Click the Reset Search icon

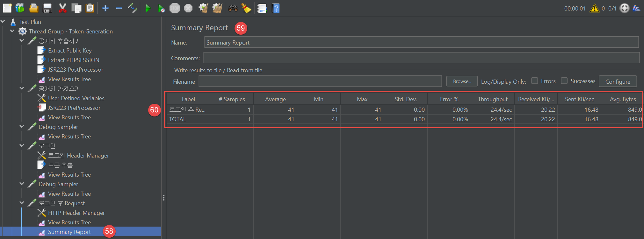[x=246, y=8]
